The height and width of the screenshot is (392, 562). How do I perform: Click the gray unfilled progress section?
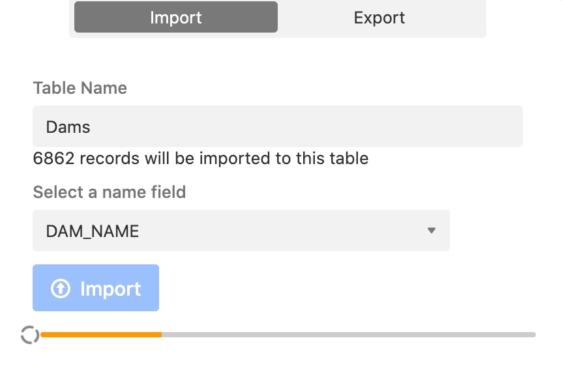(349, 335)
